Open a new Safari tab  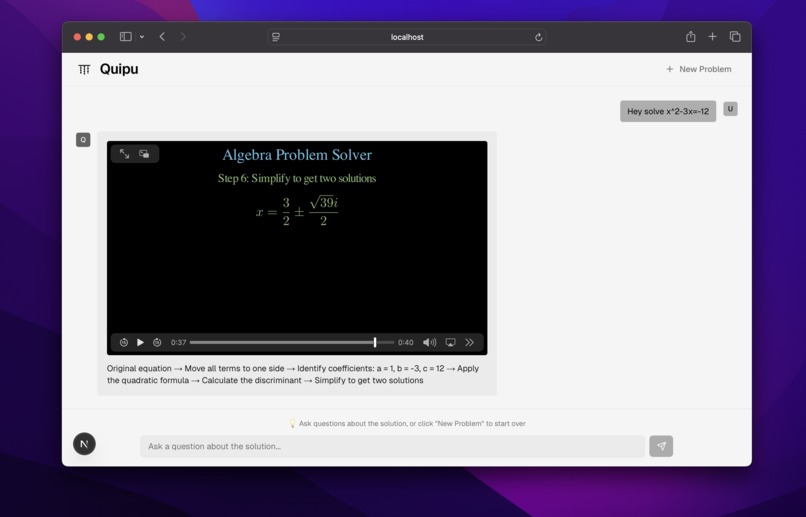coord(712,36)
